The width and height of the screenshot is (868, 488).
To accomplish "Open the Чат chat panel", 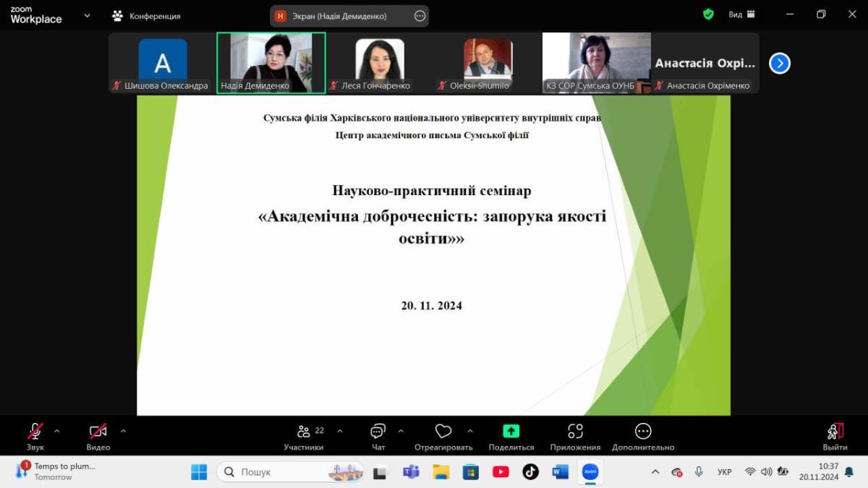I will [x=378, y=437].
